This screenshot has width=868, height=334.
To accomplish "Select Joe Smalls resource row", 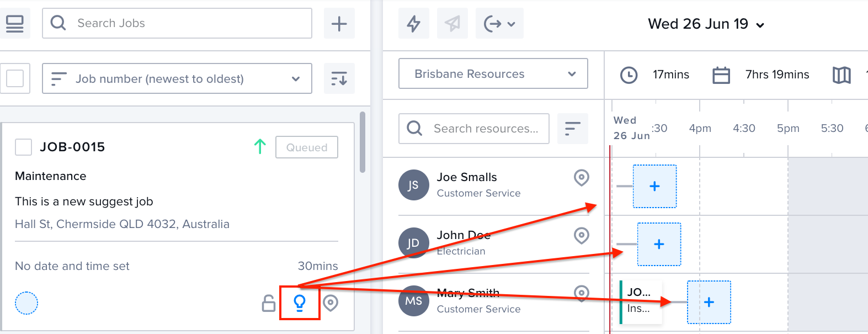I will [494, 186].
